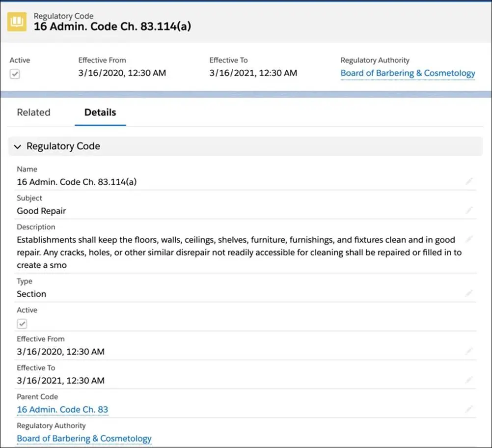This screenshot has width=492, height=448.
Task: Collapse the Regulatory Code section
Action: [17, 146]
